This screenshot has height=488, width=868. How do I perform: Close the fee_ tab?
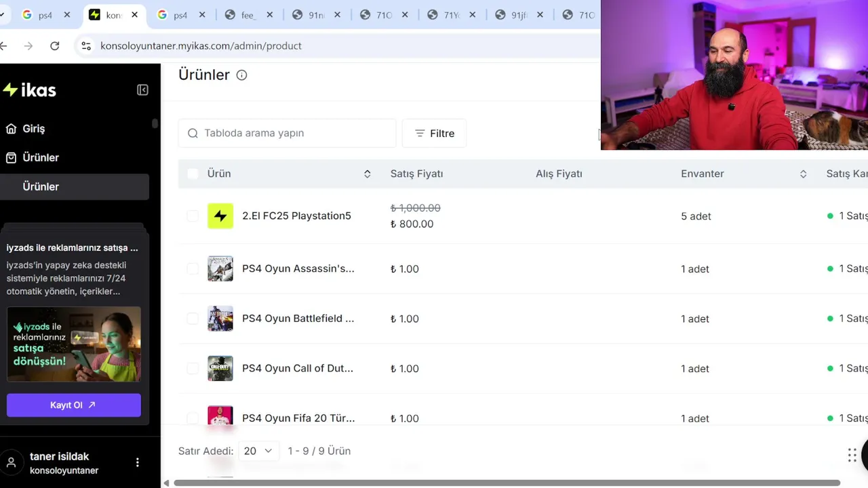(x=270, y=15)
